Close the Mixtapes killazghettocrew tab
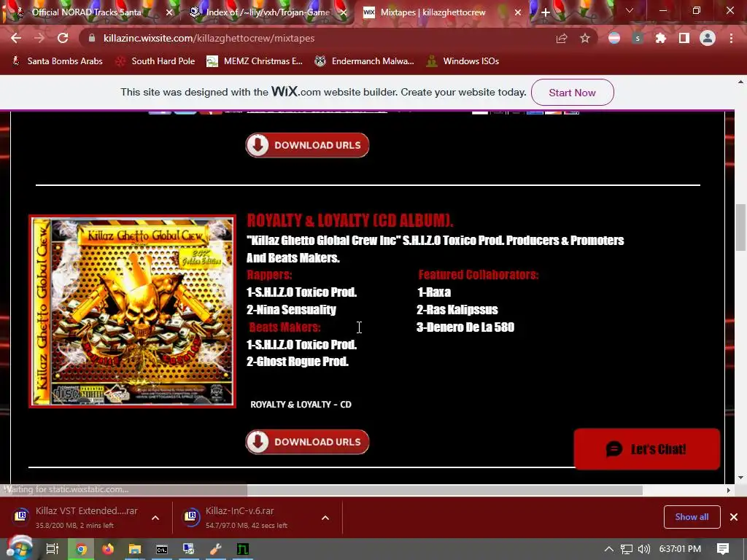 point(518,12)
